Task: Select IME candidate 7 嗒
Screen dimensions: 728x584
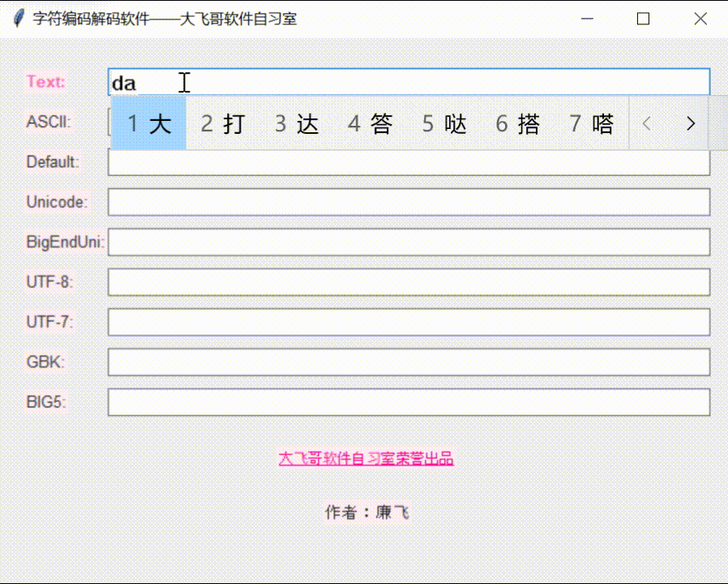Action: 592,123
